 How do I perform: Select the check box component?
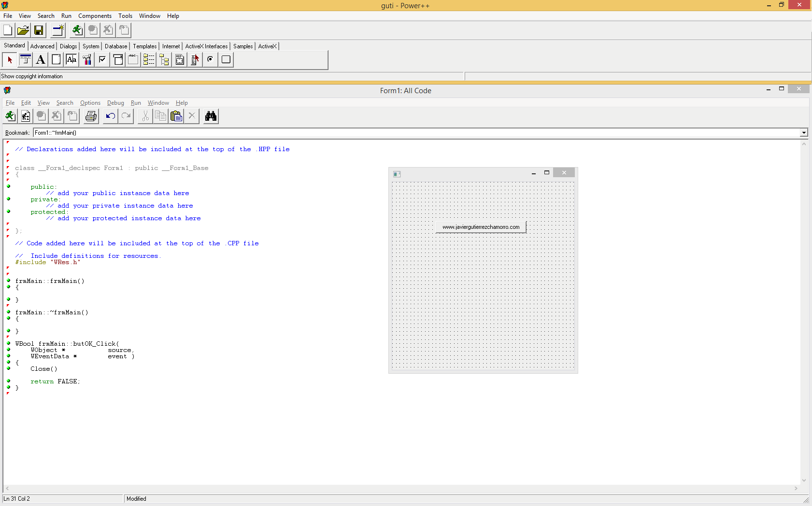tap(102, 60)
